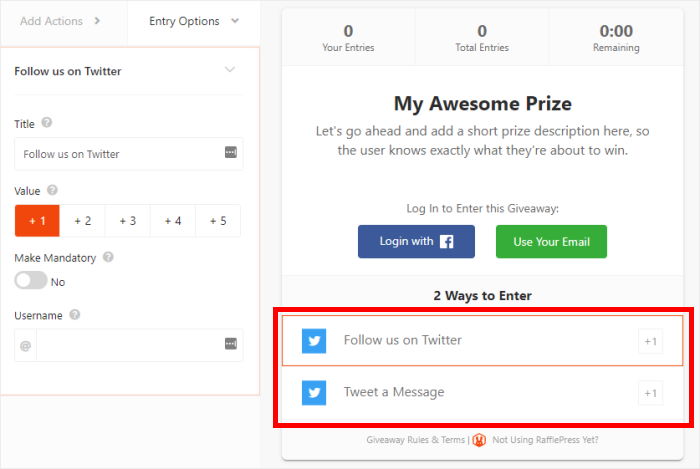Click the Twitter icon beside Tweet a Message
Viewport: 700px width, 469px height.
pos(315,393)
